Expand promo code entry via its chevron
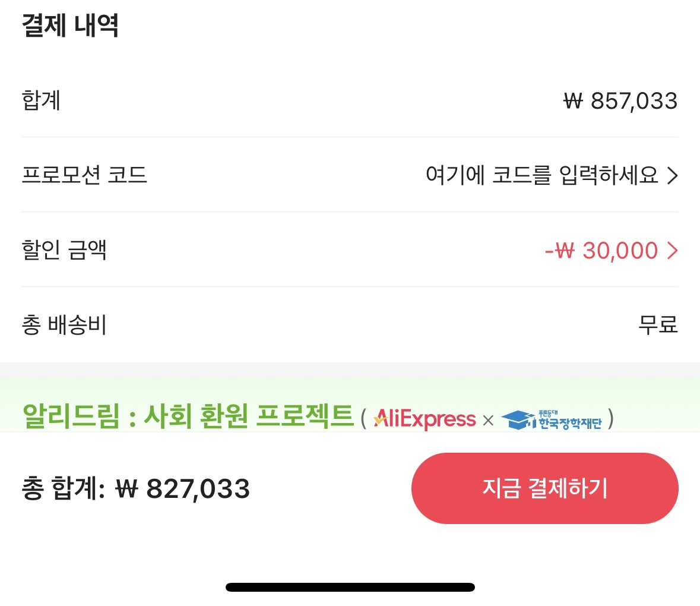The image size is (700, 606). tap(672, 176)
